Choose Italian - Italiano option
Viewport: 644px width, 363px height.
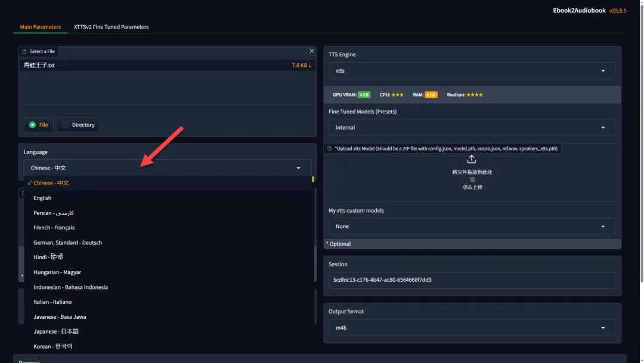click(x=168, y=302)
